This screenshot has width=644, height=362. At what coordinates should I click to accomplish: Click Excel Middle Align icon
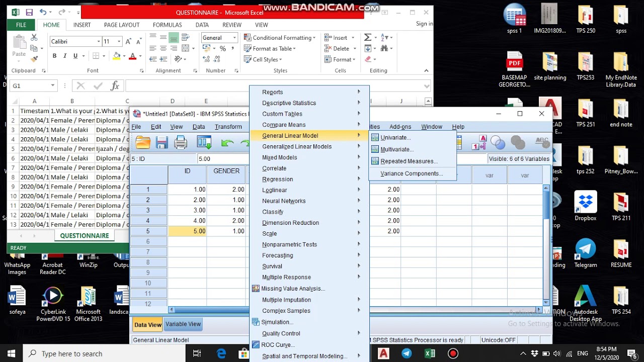163,37
